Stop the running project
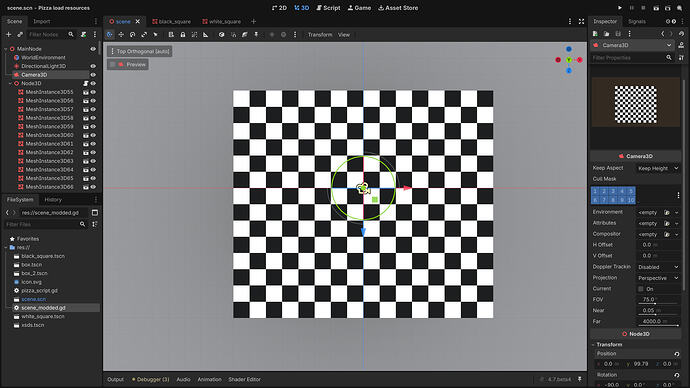Image resolution: width=690 pixels, height=388 pixels. click(x=643, y=8)
